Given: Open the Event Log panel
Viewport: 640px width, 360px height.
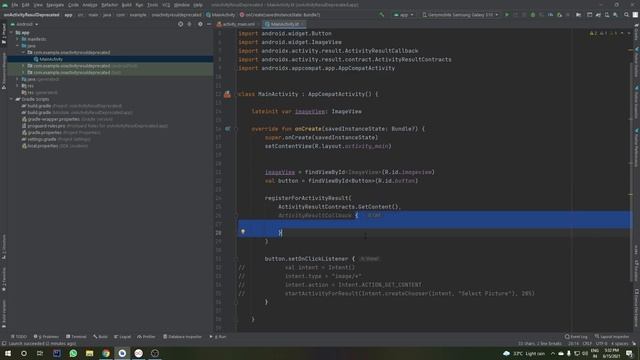Looking at the screenshot, I should [x=576, y=337].
